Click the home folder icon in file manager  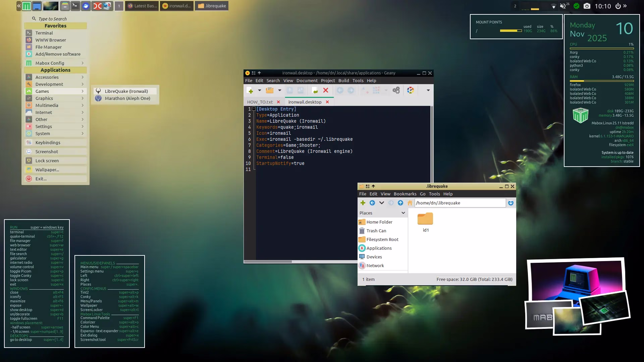[x=410, y=203]
